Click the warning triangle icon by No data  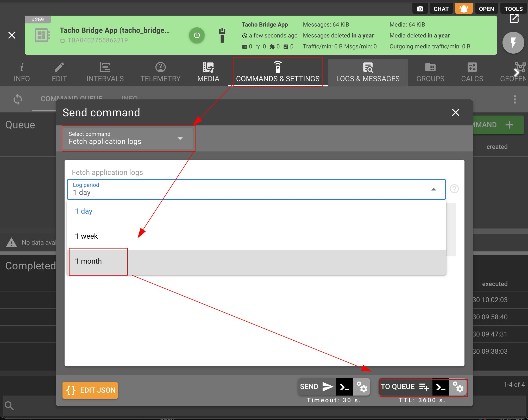[11, 243]
